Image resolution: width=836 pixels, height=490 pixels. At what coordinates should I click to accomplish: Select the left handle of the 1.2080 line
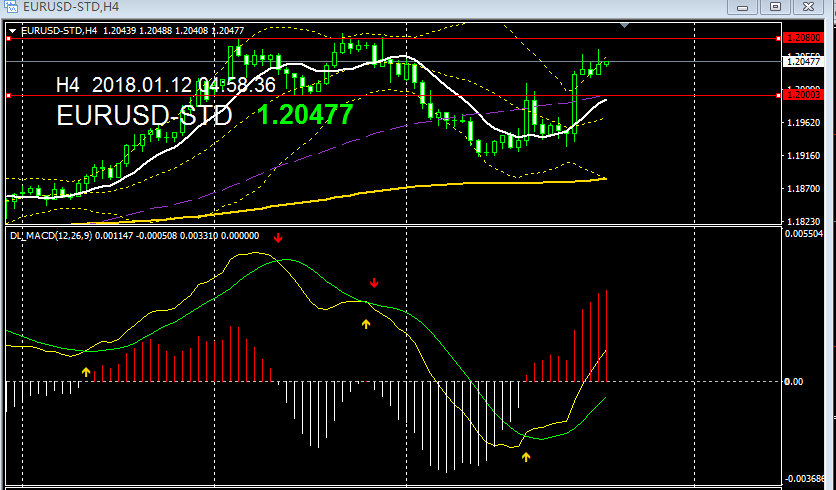click(8, 38)
